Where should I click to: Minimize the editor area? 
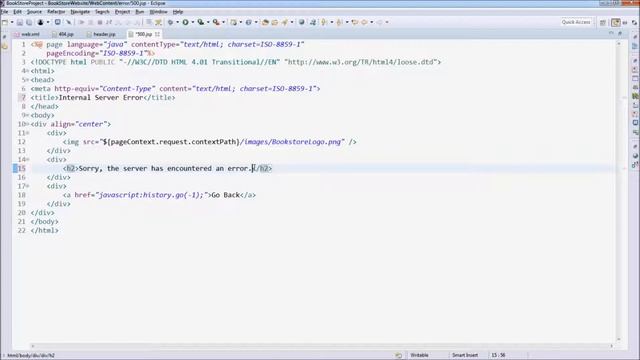[611, 33]
